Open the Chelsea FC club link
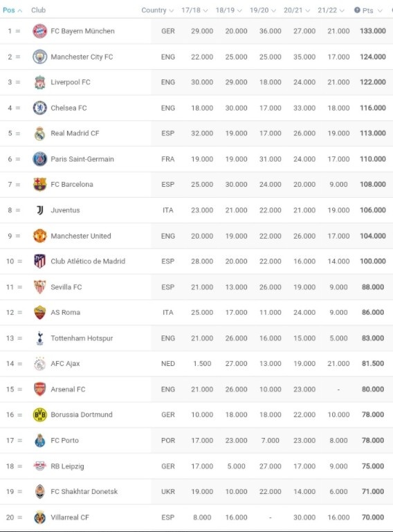Image resolution: width=393 pixels, height=532 pixels. [x=68, y=108]
